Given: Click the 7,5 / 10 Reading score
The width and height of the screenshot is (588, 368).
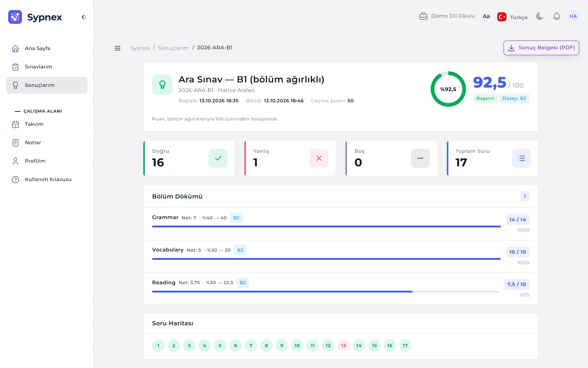Looking at the screenshot, I should tap(517, 284).
